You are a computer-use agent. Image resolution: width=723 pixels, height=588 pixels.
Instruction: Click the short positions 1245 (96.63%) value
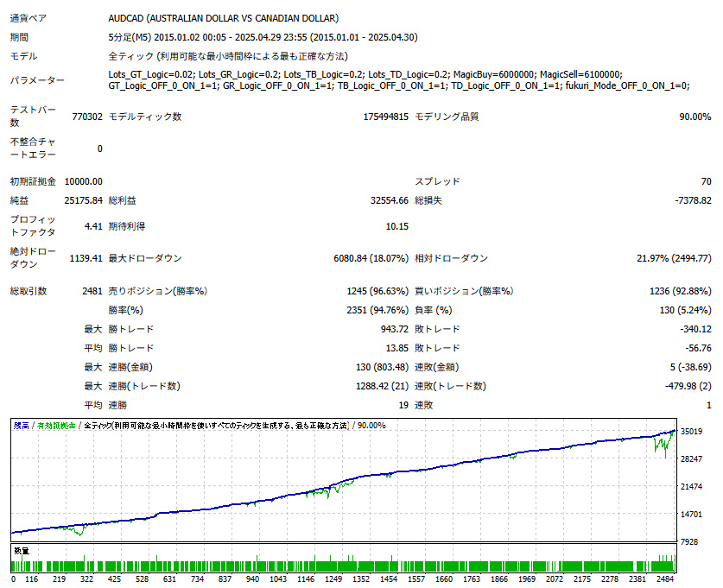(x=377, y=291)
